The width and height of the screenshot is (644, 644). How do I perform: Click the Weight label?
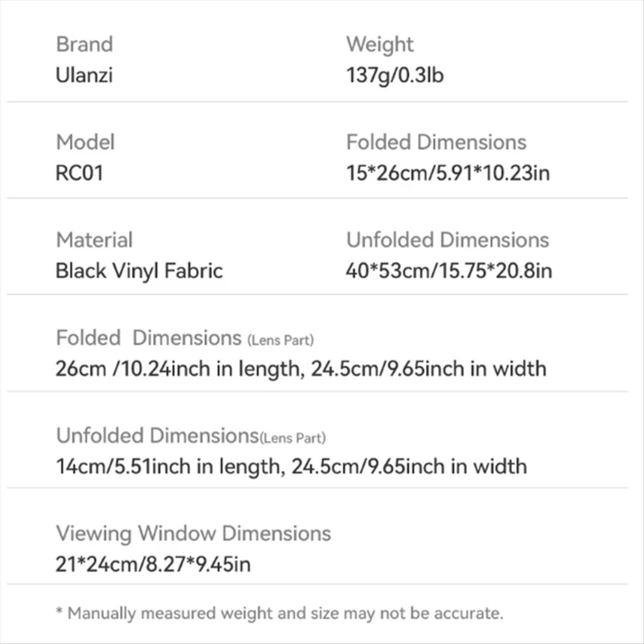click(x=380, y=45)
